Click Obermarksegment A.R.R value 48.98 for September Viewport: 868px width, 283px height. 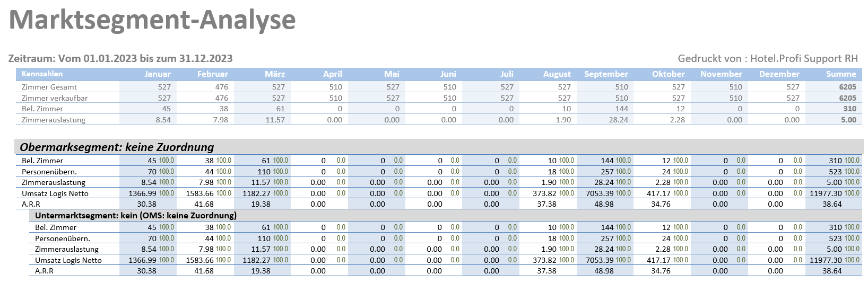point(603,204)
